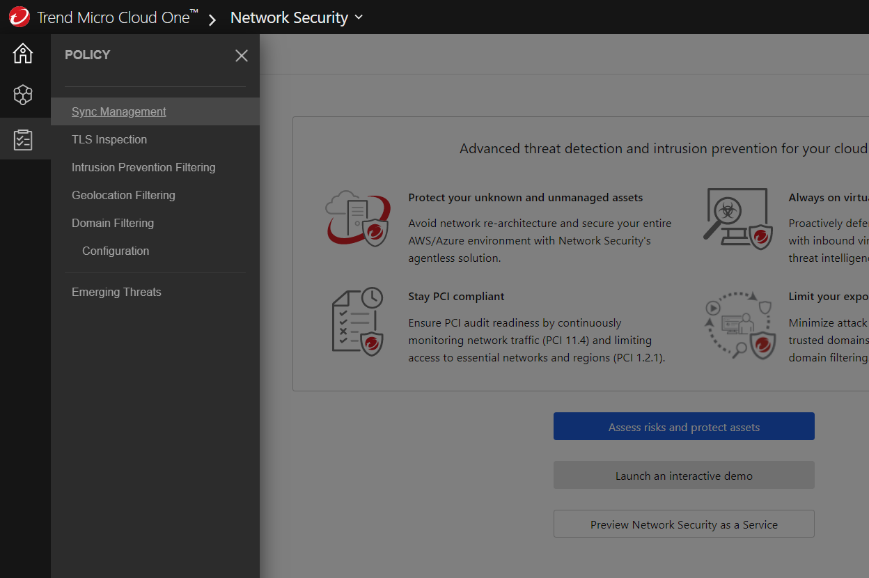Click the breadcrumb chevron after Cloud One

click(212, 19)
